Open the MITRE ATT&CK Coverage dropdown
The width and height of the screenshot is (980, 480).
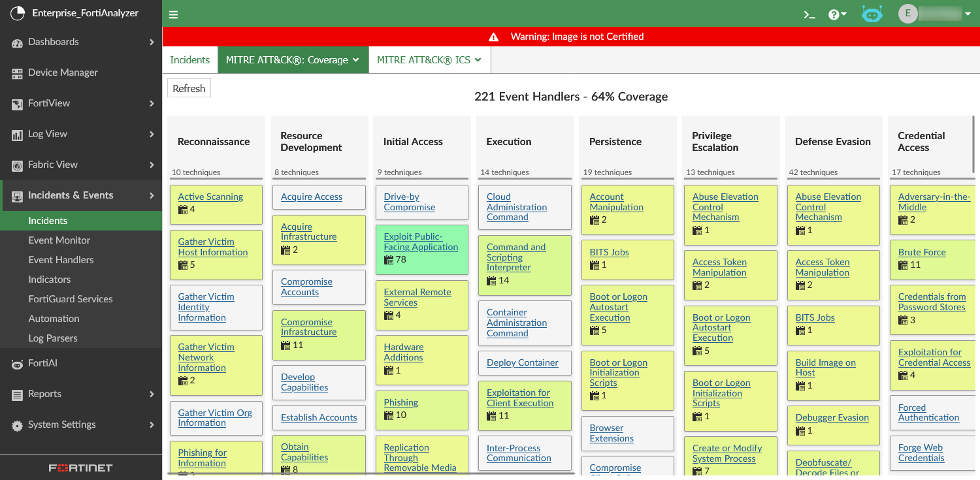[x=293, y=60]
